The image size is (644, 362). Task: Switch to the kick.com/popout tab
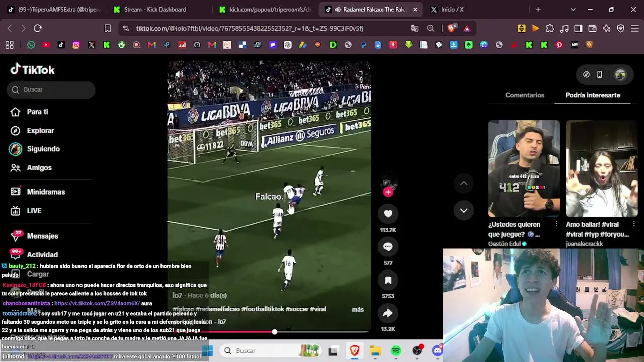coord(266,9)
